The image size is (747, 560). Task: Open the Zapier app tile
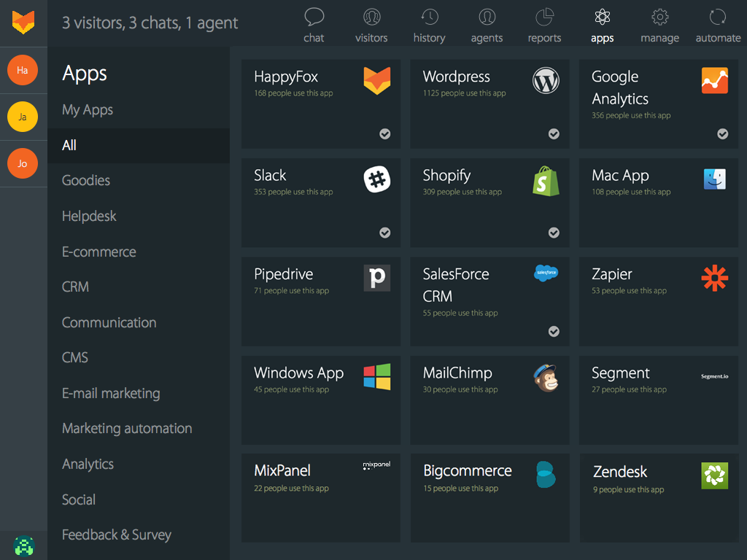(658, 301)
